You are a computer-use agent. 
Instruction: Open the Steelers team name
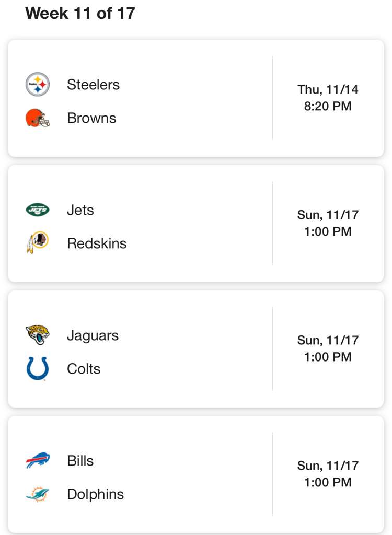(93, 85)
